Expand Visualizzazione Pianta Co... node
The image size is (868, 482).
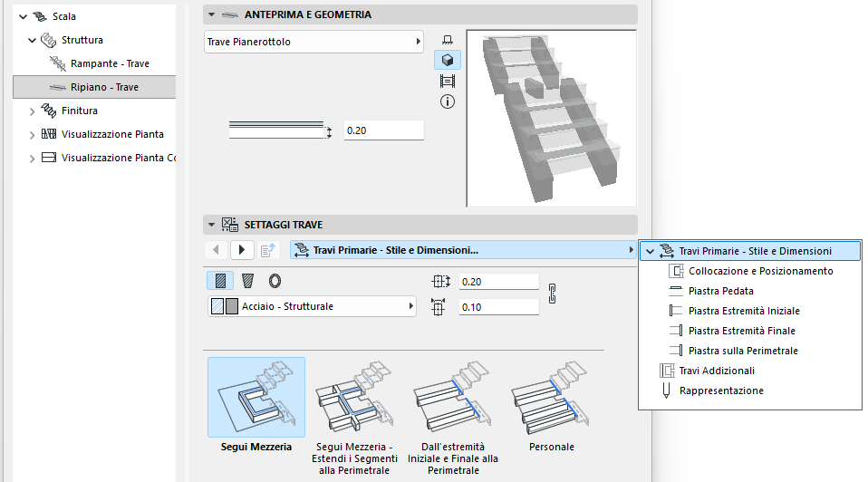tap(32, 159)
